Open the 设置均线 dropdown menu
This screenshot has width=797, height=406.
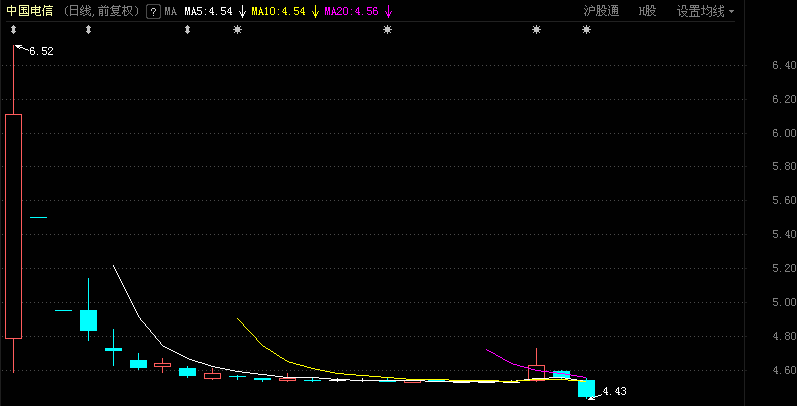tap(706, 11)
